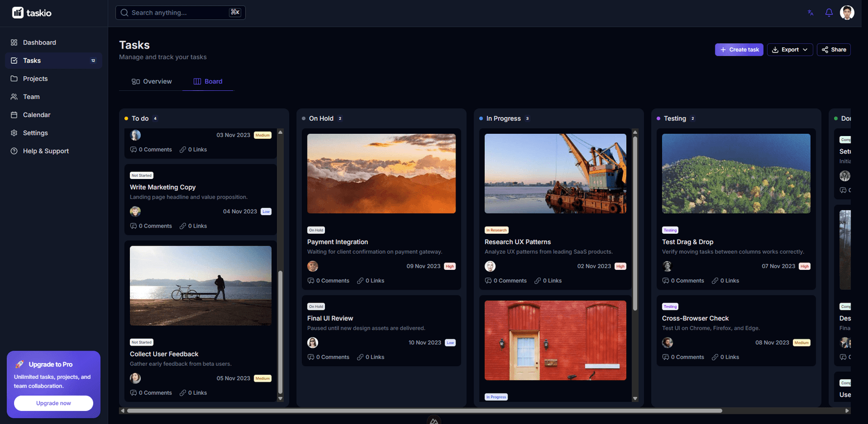The width and height of the screenshot is (868, 424).
Task: Click the Links counter on Test Drag & Drop
Action: (725, 280)
